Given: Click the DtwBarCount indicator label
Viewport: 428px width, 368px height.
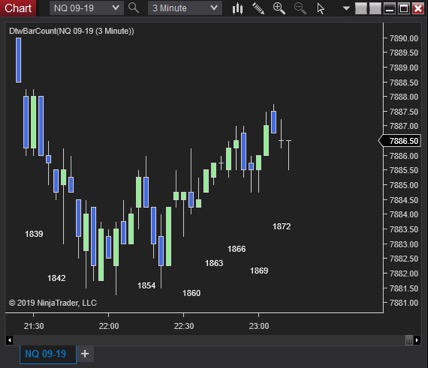Looking at the screenshot, I should (72, 31).
